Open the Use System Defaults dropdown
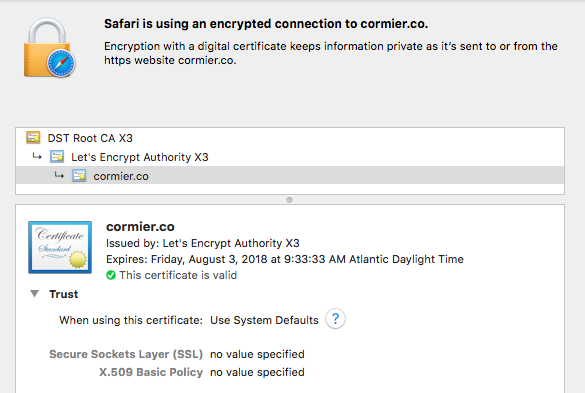 [264, 320]
